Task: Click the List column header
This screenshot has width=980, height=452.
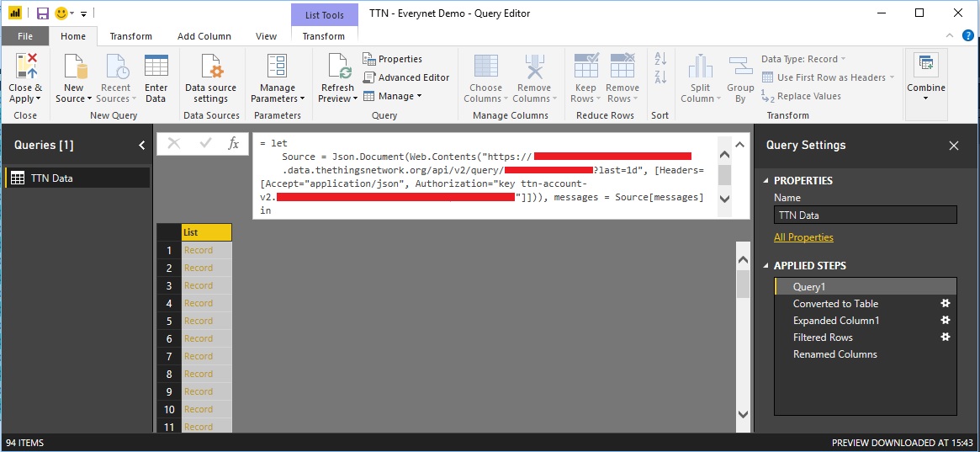Action: pyautogui.click(x=207, y=232)
